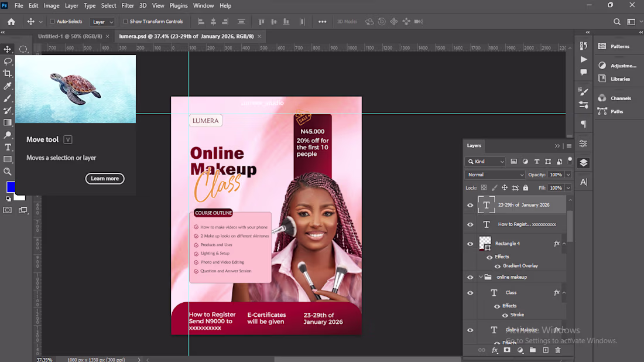Select the Zoom tool
This screenshot has width=644, height=362.
coord(8,172)
